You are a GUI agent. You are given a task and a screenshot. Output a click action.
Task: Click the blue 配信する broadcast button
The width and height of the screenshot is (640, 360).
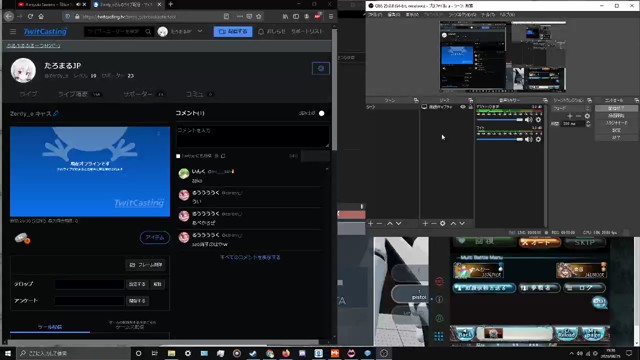[233, 31]
